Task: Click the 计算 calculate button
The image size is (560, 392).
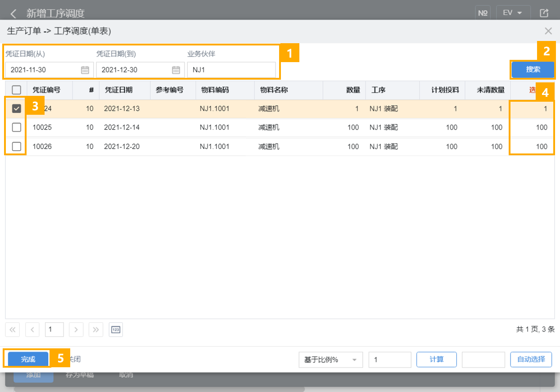Action: 437,359
